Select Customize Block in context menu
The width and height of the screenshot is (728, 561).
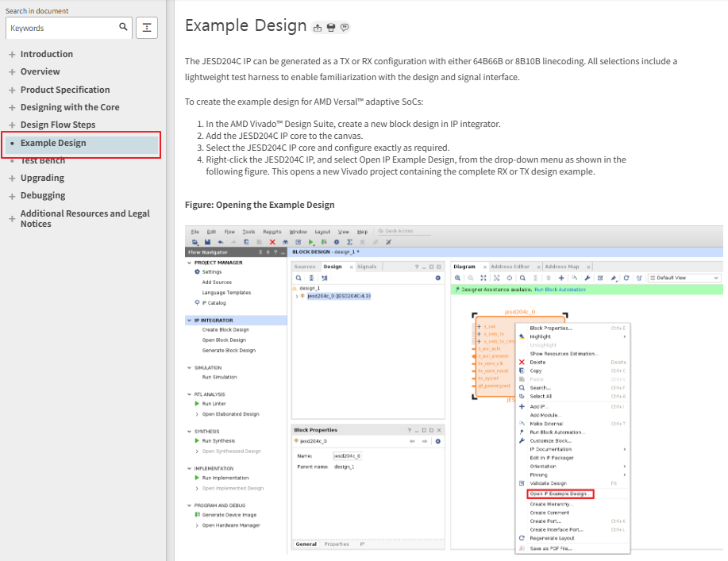point(551,441)
